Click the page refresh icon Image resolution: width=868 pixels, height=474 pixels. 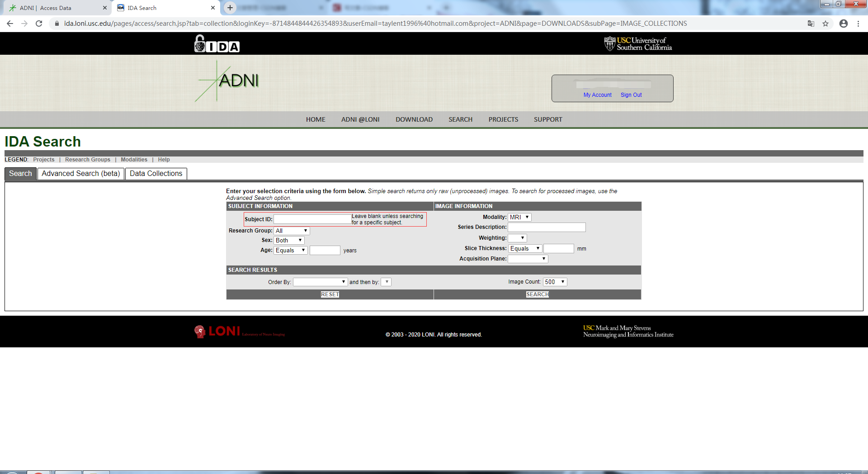click(39, 24)
